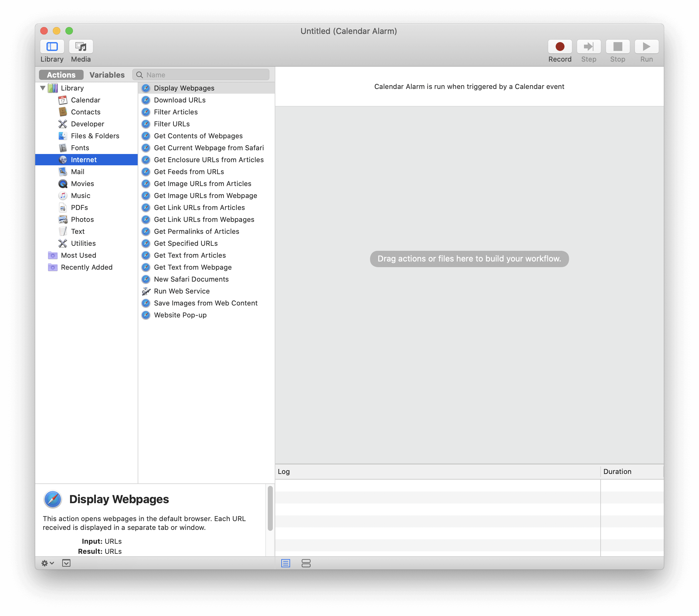Click the Record button
The height and width of the screenshot is (616, 699).
tap(559, 47)
